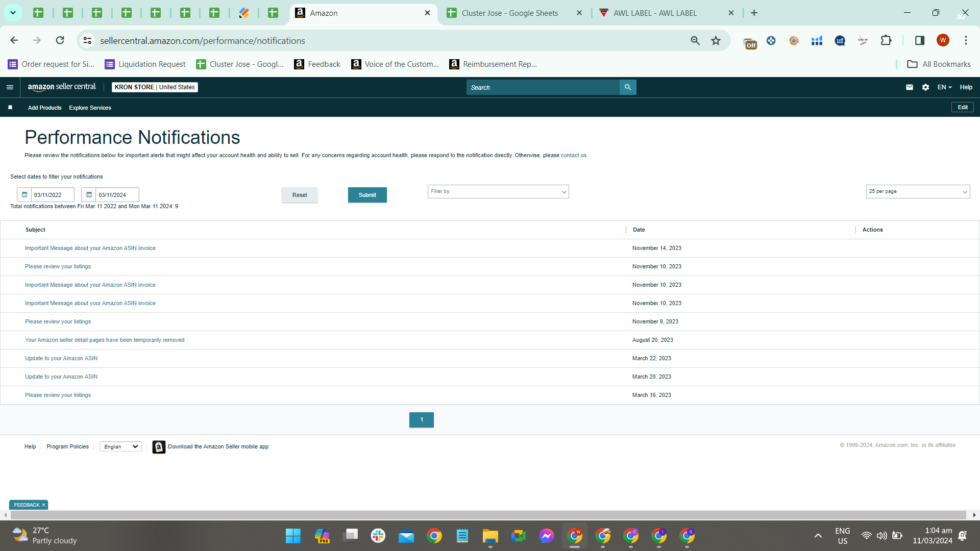Select the Amazon browser tab
The height and width of the screenshot is (551, 980).
(x=363, y=13)
